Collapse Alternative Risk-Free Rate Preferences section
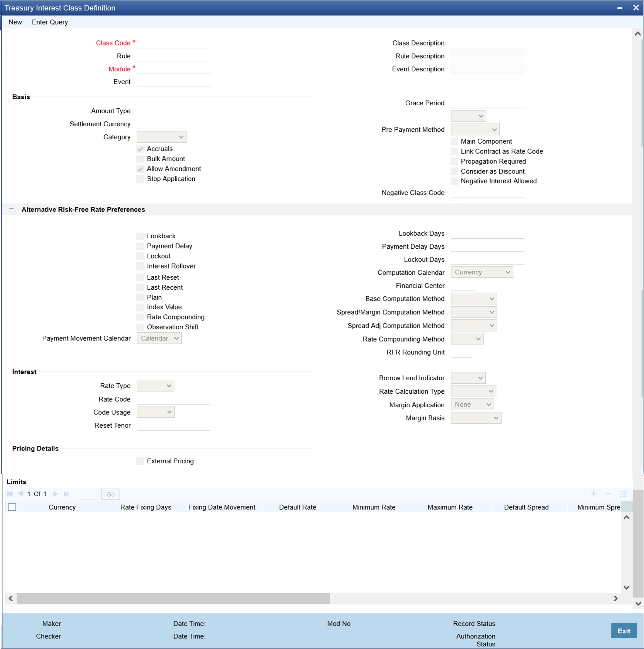Screen dimensions: 644x649 click(x=11, y=209)
